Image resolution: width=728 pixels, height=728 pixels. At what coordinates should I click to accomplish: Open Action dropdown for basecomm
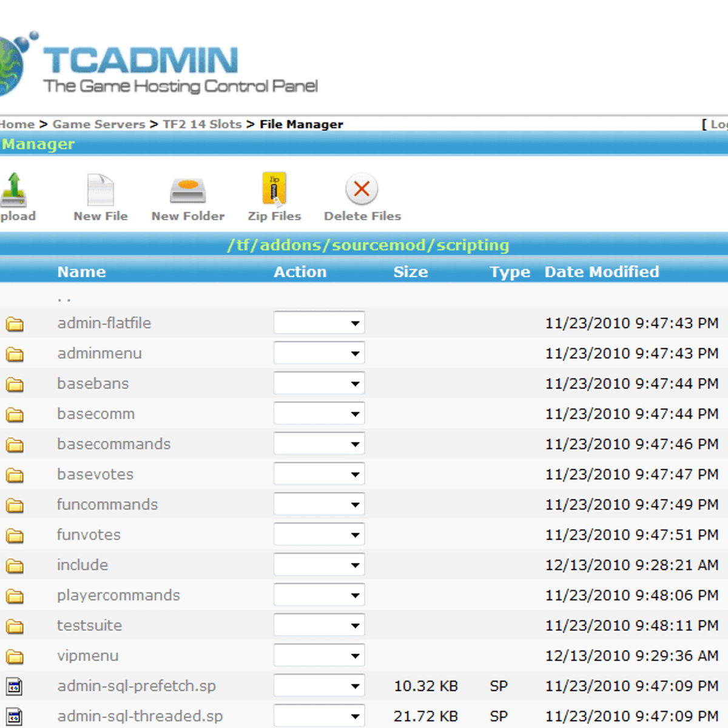click(x=319, y=414)
